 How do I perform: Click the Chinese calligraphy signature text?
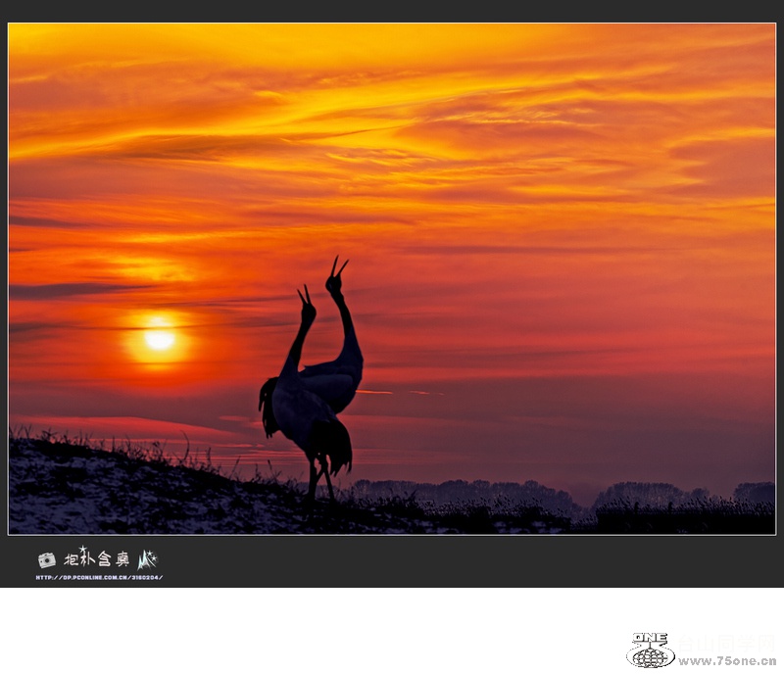[96, 558]
